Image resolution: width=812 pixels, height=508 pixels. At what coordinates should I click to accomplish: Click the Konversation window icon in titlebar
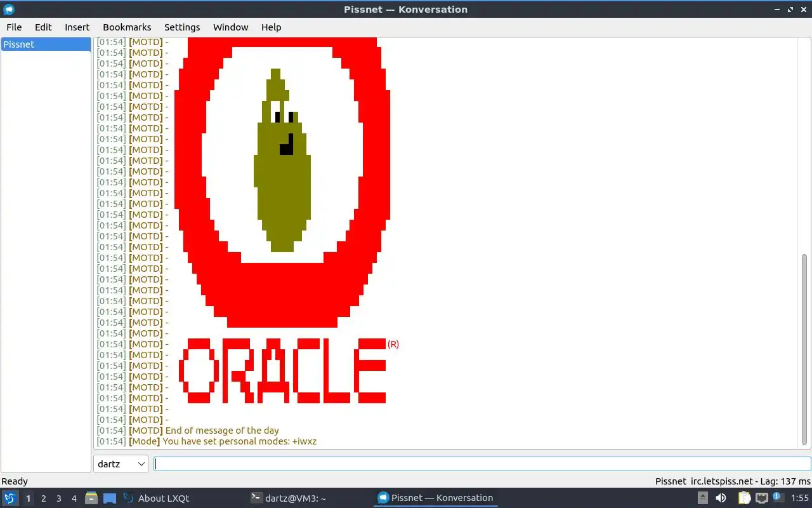pos(9,10)
